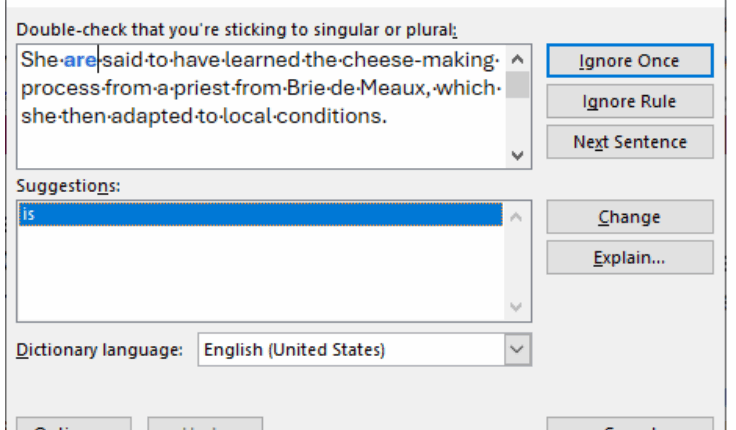Click the Ignore Once button

[629, 61]
